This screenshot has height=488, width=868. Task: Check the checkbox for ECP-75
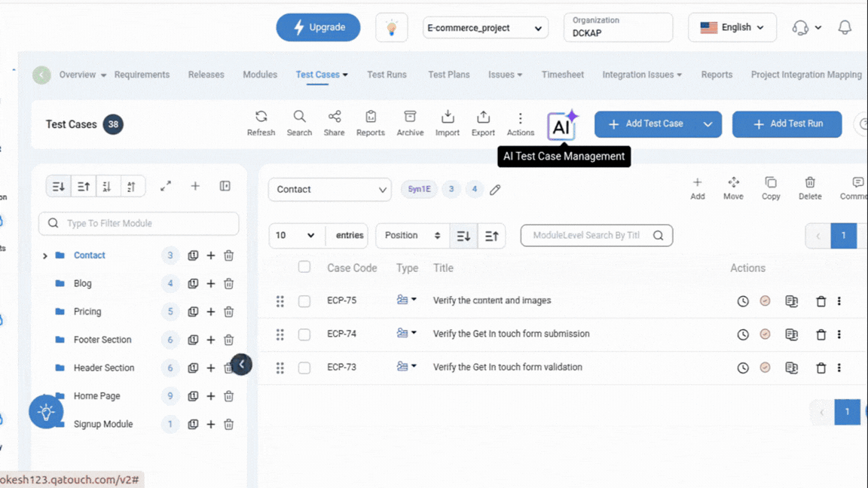pyautogui.click(x=304, y=301)
